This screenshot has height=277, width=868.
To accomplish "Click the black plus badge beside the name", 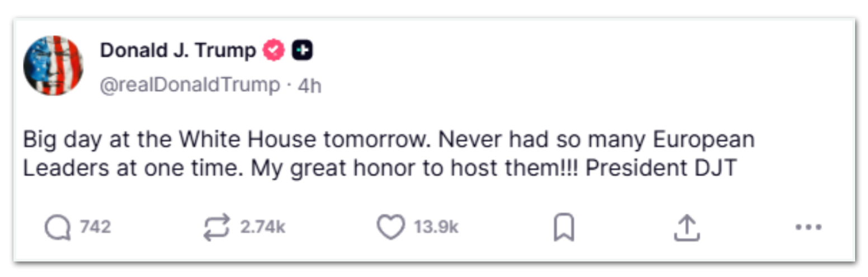I will (303, 51).
